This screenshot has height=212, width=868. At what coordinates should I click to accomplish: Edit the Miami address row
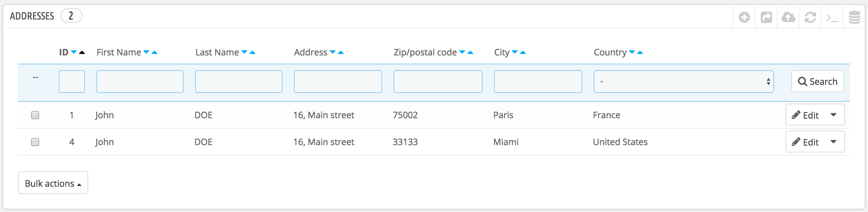pos(805,142)
